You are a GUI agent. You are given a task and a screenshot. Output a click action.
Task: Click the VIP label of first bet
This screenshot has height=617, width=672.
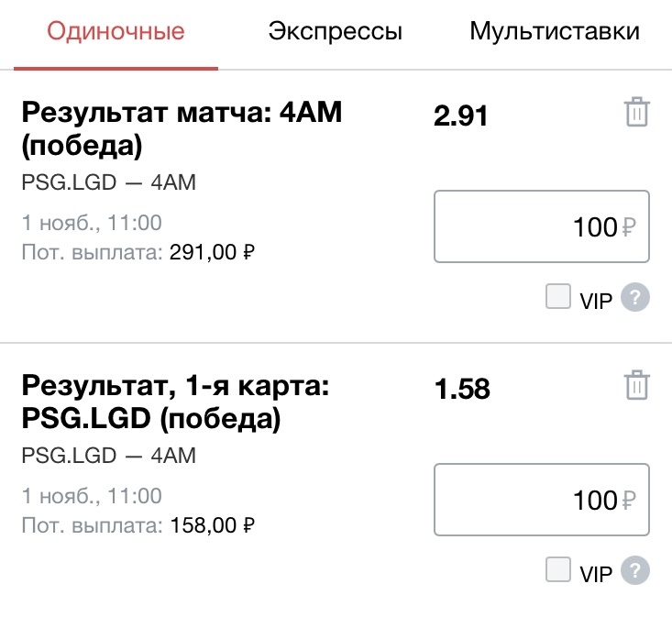point(596,301)
